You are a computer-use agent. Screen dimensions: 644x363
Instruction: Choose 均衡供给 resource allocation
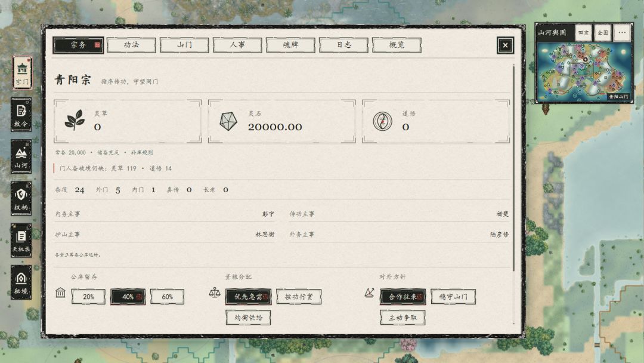click(249, 318)
